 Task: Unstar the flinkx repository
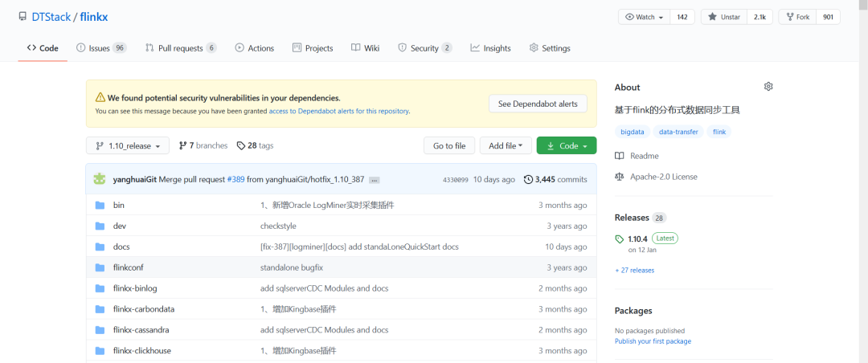click(723, 17)
